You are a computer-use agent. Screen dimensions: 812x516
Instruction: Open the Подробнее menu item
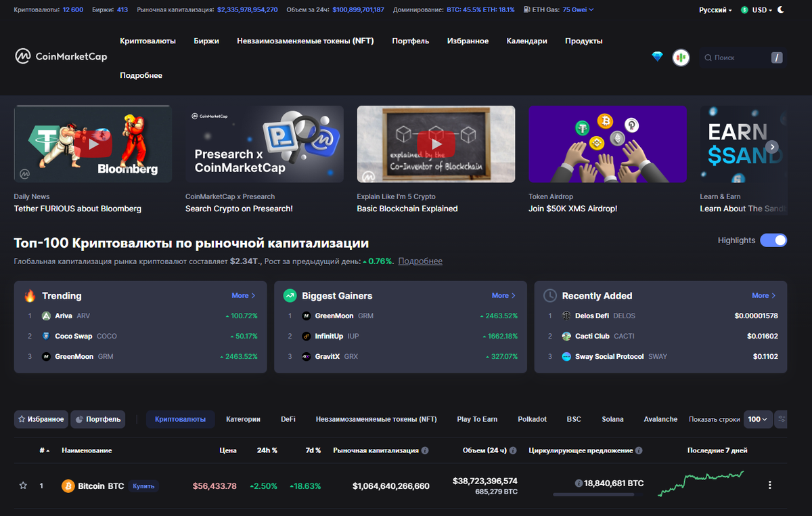141,76
